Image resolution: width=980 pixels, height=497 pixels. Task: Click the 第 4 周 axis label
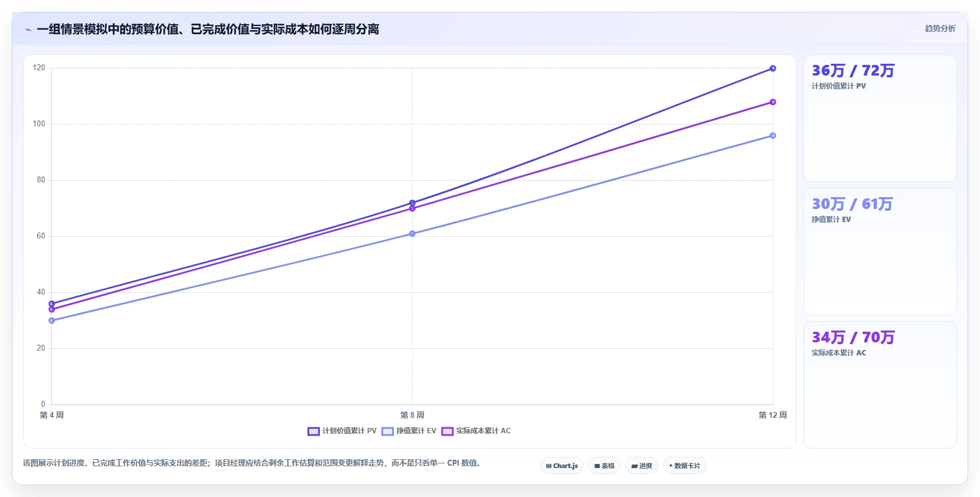pyautogui.click(x=52, y=415)
